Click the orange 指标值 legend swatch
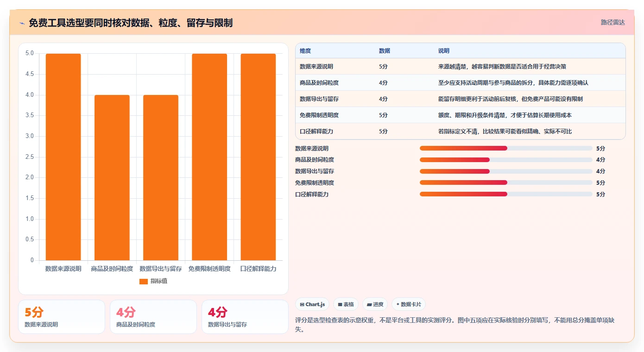Viewport: 644px width, 352px height. click(144, 281)
